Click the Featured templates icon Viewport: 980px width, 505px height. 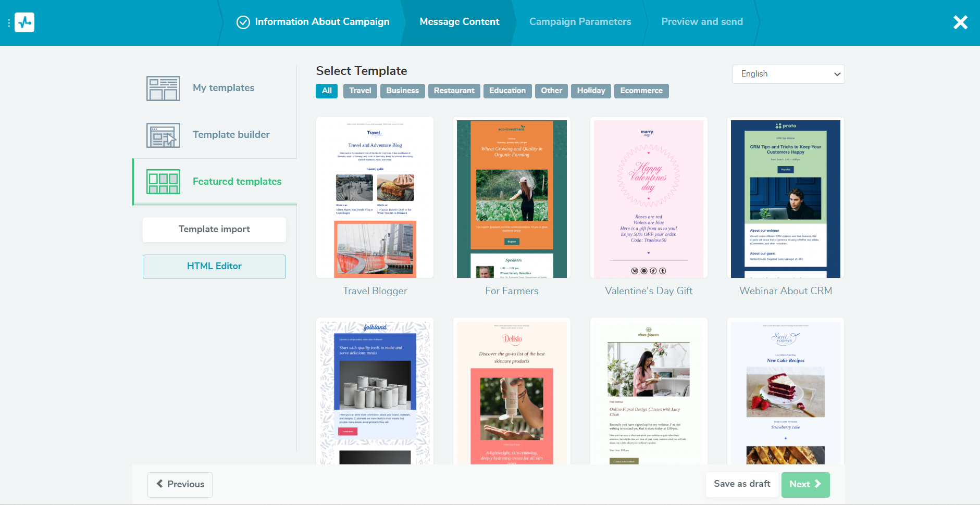pyautogui.click(x=163, y=182)
